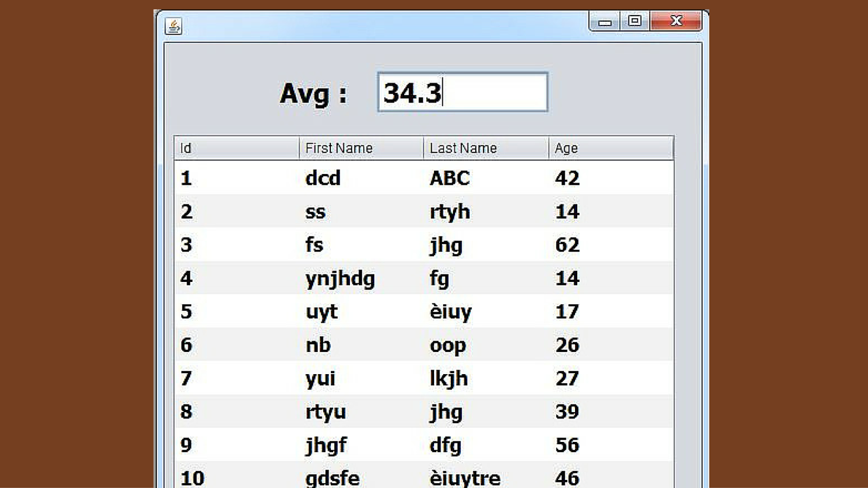Click the Avg label text
Image resolution: width=868 pixels, height=488 pixels.
312,94
